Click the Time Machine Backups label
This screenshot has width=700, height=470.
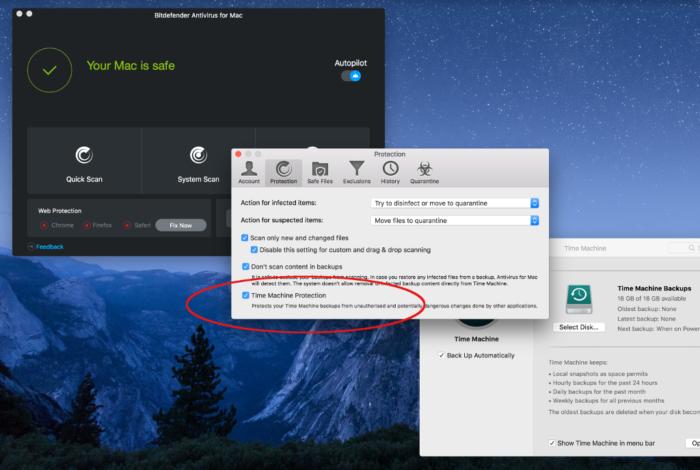tap(654, 288)
